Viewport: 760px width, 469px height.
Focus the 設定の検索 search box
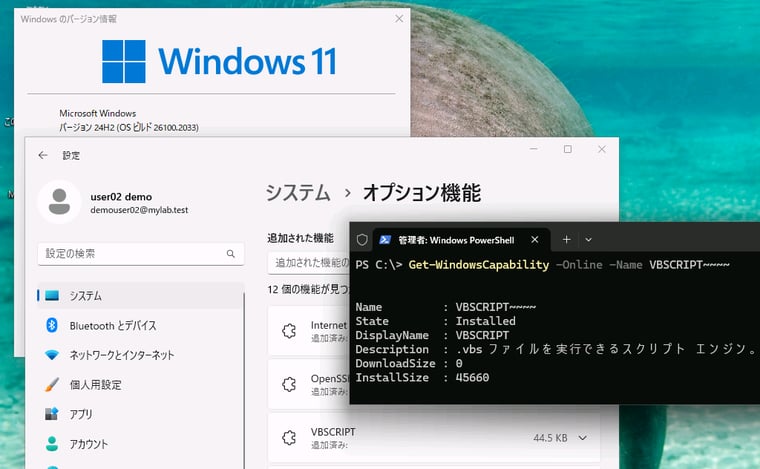[x=141, y=253]
